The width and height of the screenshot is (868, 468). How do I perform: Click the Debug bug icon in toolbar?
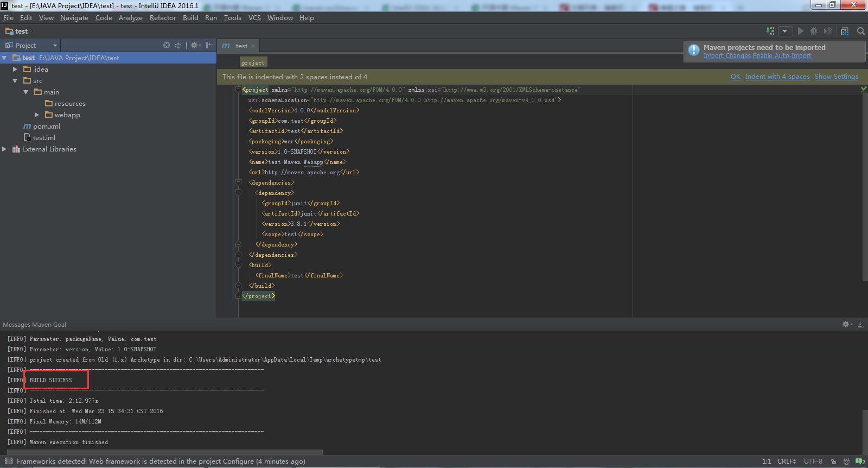[814, 31]
